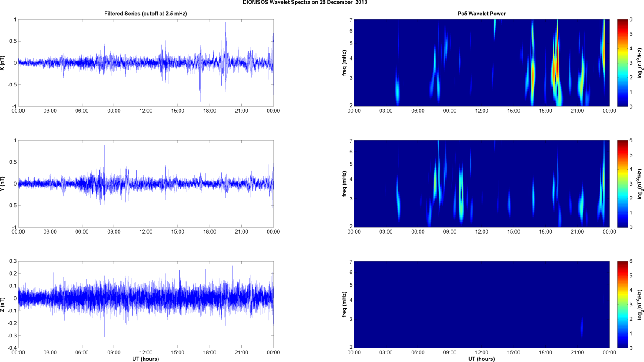
Task: Click the X component wavelet power spectrogram
Action: click(481, 63)
